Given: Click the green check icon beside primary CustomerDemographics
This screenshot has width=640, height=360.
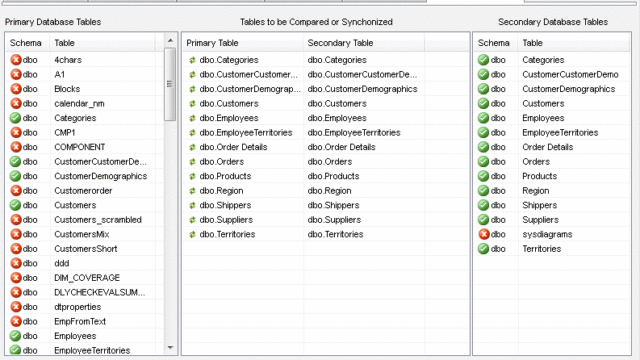Looking at the screenshot, I should pos(16,176).
